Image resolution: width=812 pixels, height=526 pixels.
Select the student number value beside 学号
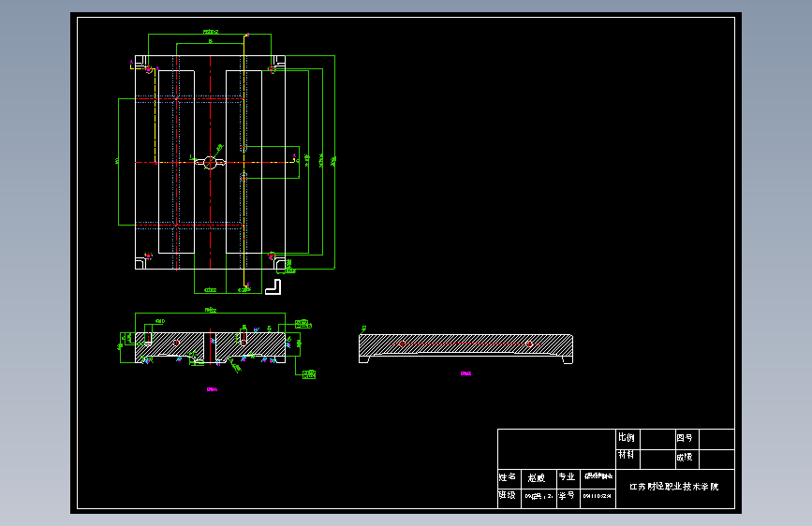coord(598,496)
